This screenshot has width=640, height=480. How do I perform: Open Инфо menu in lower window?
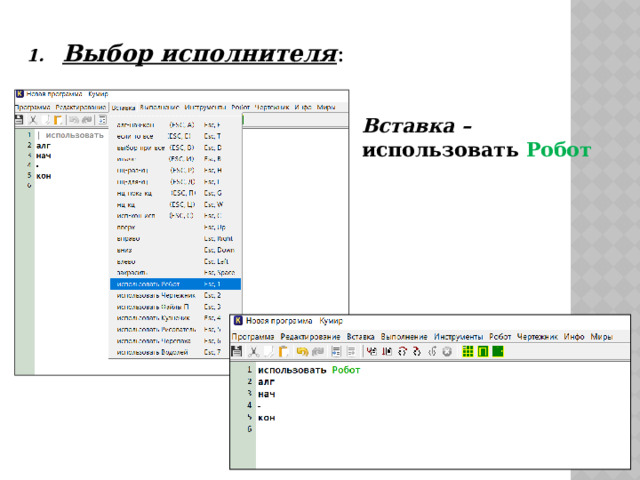click(x=574, y=337)
